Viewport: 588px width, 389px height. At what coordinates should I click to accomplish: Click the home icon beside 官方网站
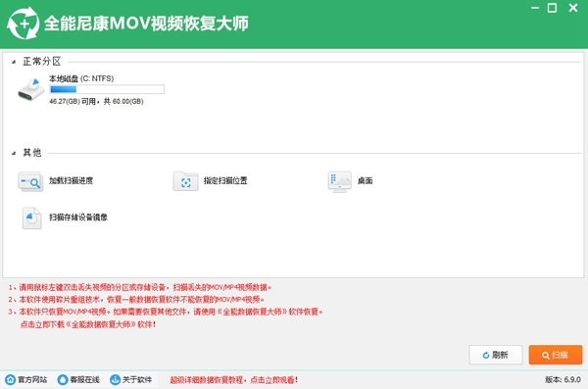click(x=11, y=379)
